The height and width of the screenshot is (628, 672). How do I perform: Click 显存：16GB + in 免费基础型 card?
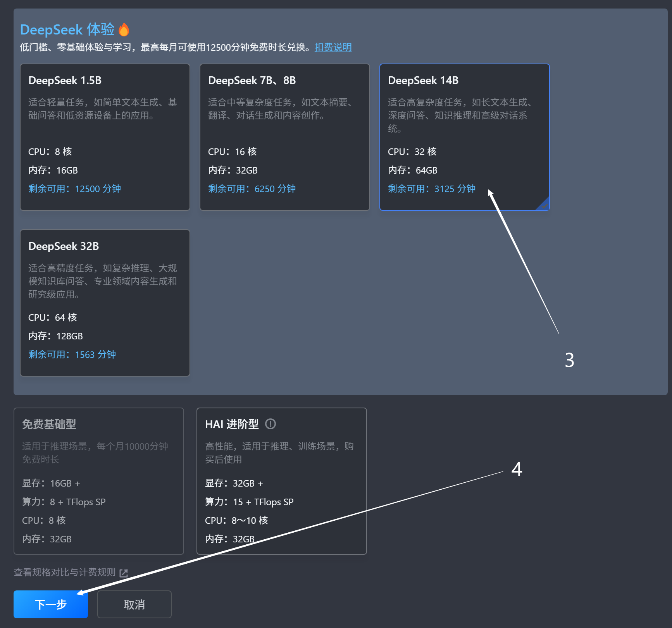click(x=51, y=483)
